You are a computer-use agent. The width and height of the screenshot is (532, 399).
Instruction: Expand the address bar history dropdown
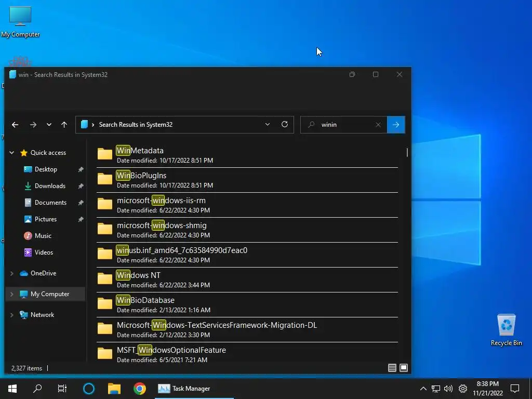(268, 125)
